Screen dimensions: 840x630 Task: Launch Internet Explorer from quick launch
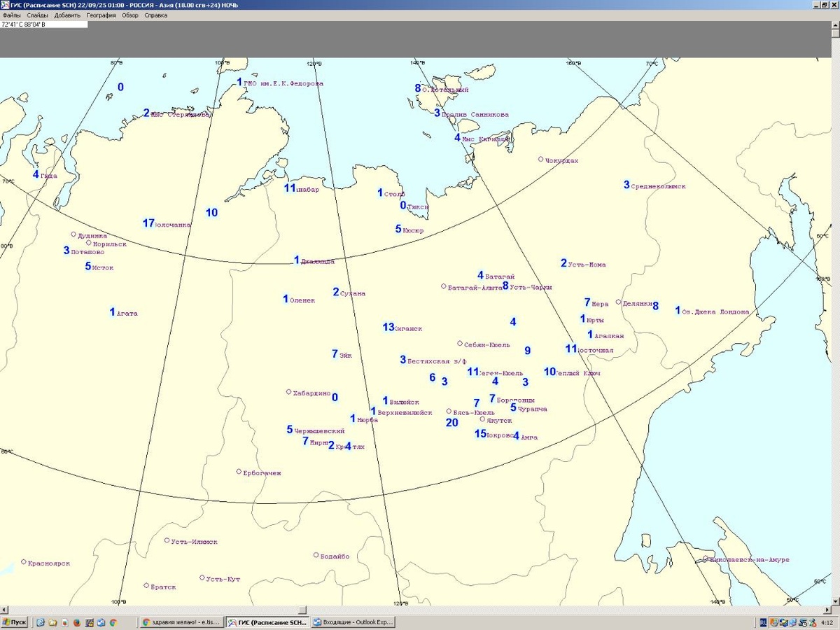41,622
